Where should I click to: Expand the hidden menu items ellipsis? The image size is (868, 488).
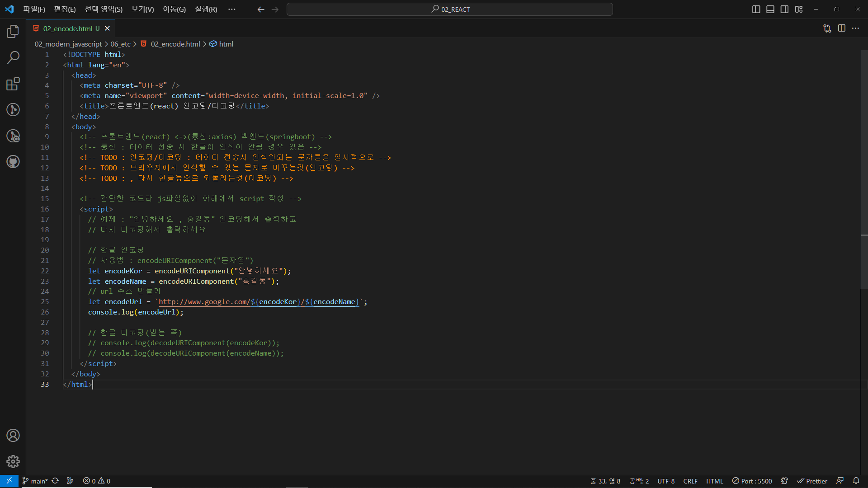click(x=231, y=9)
